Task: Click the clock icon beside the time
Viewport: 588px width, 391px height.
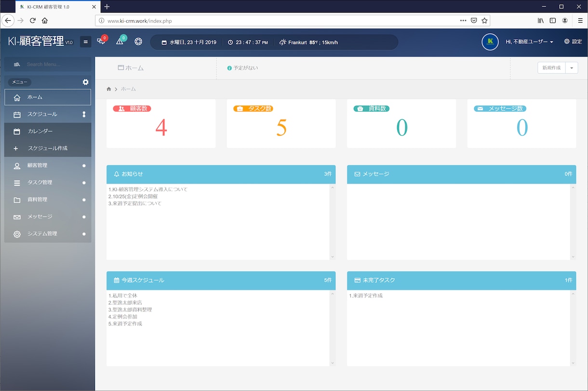Action: 230,42
